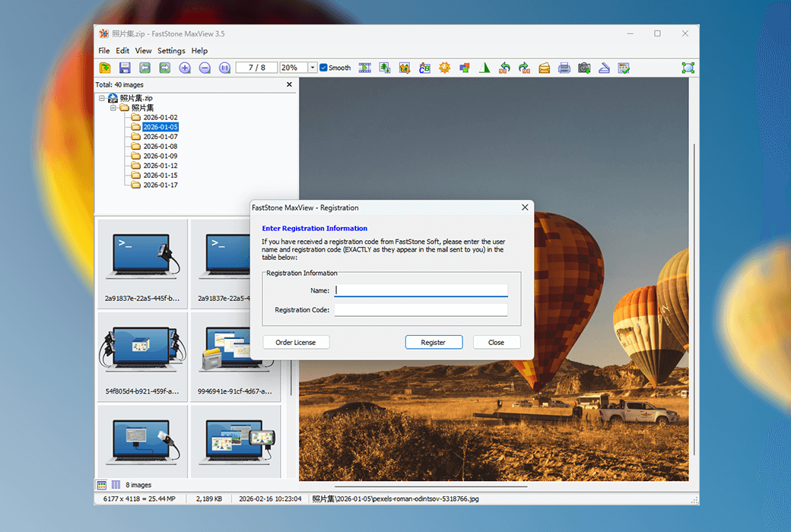Click the Zoom Out magnifier icon
Screen dimensions: 791x532
tap(205, 68)
